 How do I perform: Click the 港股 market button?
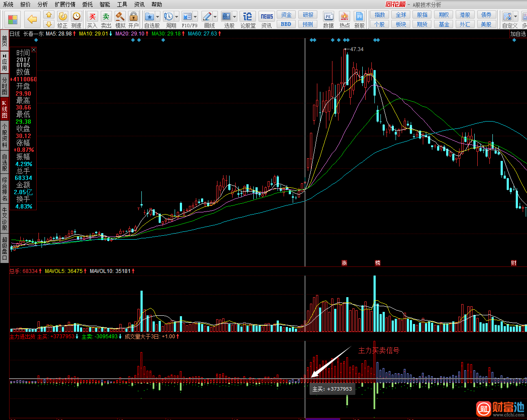465,15
